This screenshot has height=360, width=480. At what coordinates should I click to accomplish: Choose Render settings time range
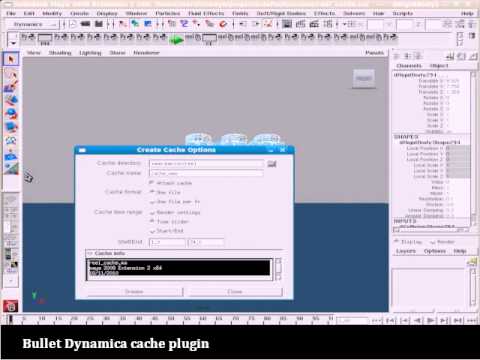click(152, 212)
